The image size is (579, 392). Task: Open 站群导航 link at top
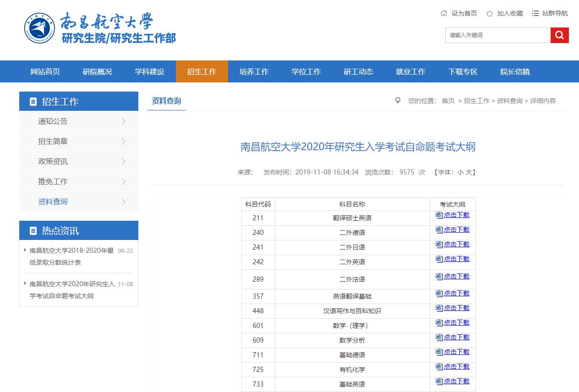(555, 13)
